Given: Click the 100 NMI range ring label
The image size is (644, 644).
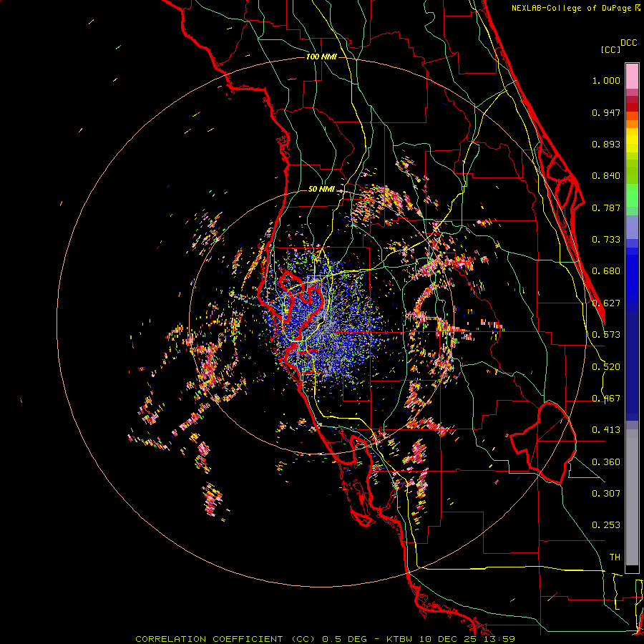Looking at the screenshot, I should pos(321,57).
